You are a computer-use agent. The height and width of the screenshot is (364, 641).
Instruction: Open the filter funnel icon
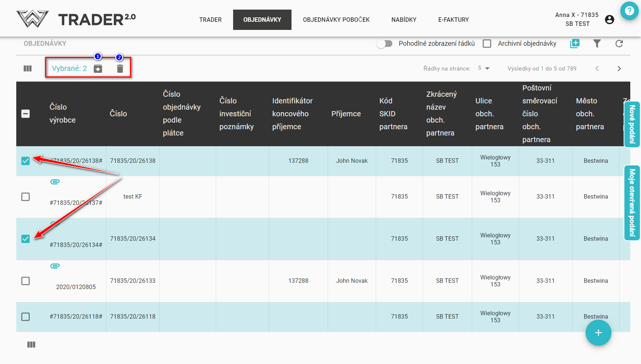click(x=597, y=44)
